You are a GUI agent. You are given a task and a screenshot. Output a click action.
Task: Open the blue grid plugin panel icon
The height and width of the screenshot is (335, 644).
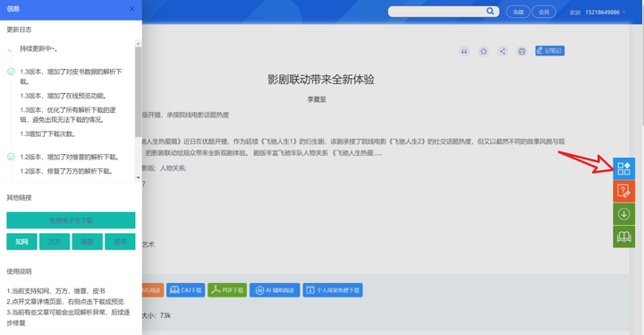[624, 168]
